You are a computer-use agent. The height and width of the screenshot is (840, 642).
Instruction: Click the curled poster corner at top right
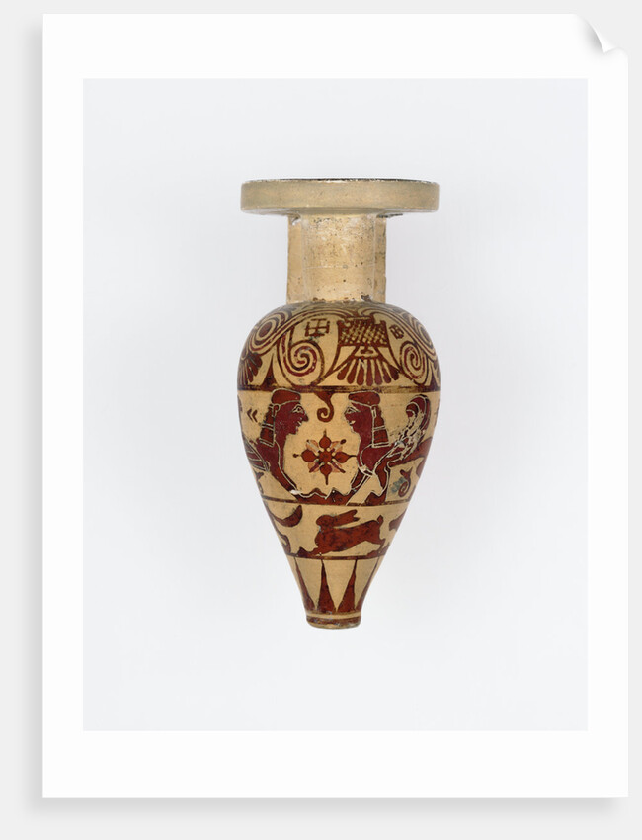pos(602,35)
